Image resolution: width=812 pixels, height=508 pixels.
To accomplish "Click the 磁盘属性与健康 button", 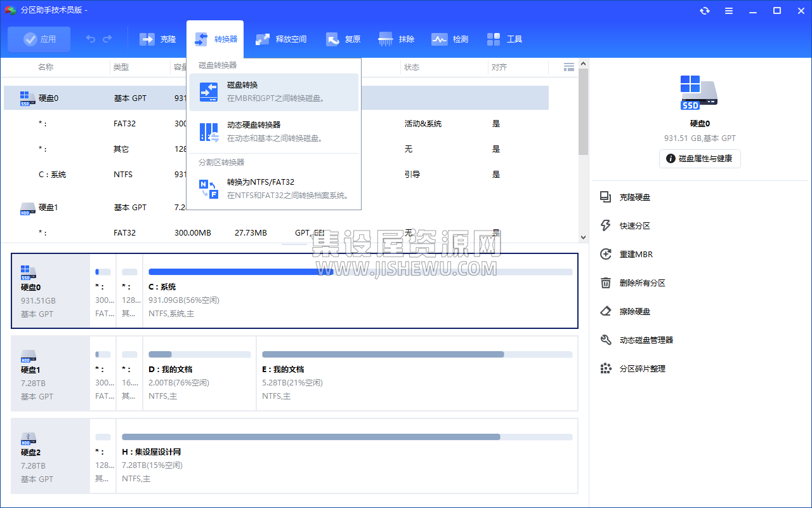I will 700,159.
